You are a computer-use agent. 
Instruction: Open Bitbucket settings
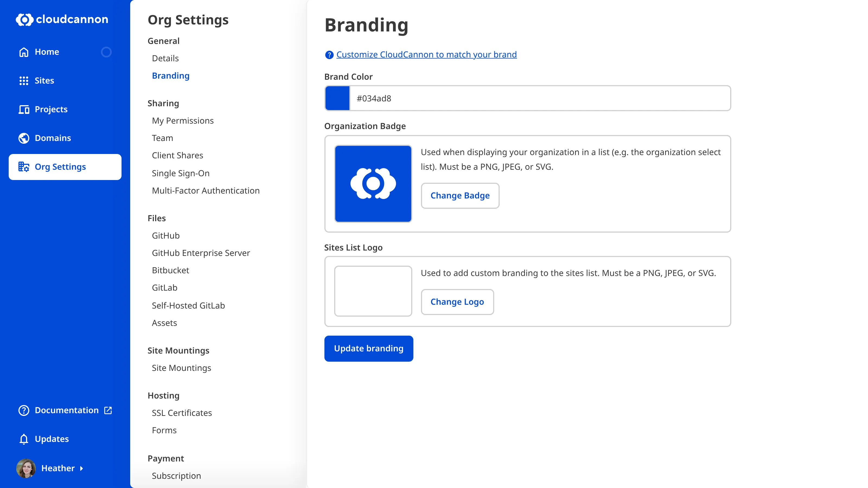tap(171, 271)
